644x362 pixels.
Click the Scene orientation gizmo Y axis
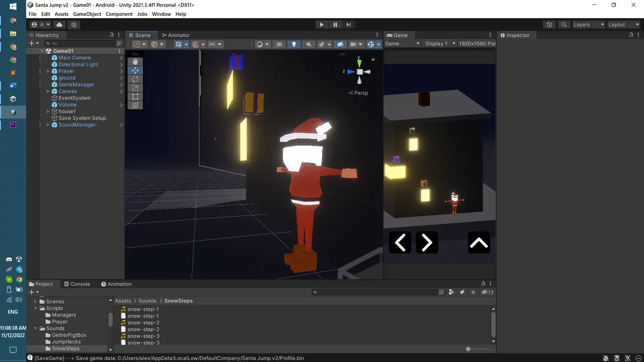click(x=359, y=62)
